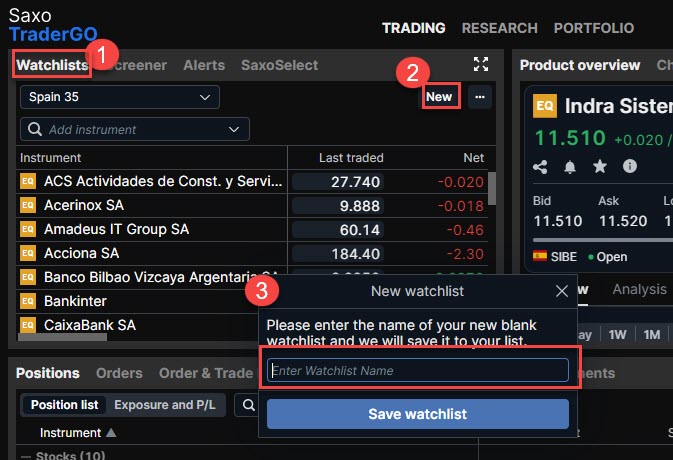The image size is (673, 460).
Task: Sort positions by Instrument column arrow
Action: coord(111,433)
